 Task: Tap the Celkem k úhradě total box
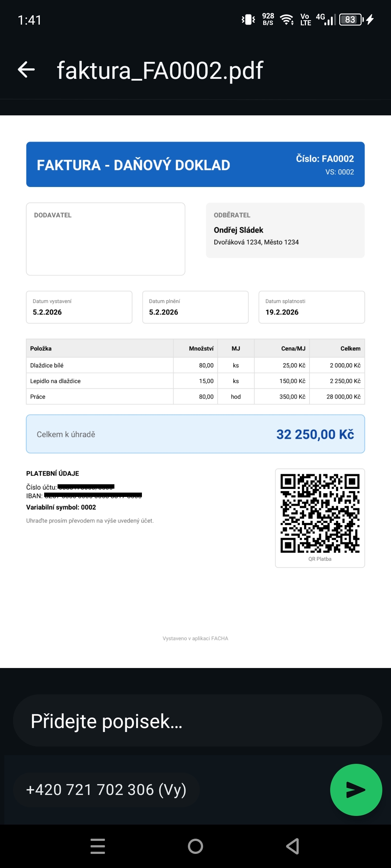[x=195, y=434]
